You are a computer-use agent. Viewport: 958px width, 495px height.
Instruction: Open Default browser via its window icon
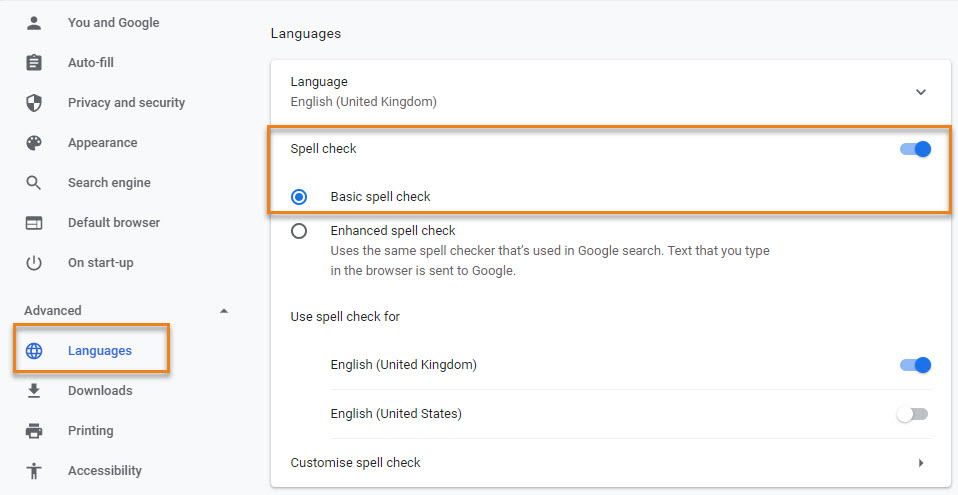click(x=34, y=222)
